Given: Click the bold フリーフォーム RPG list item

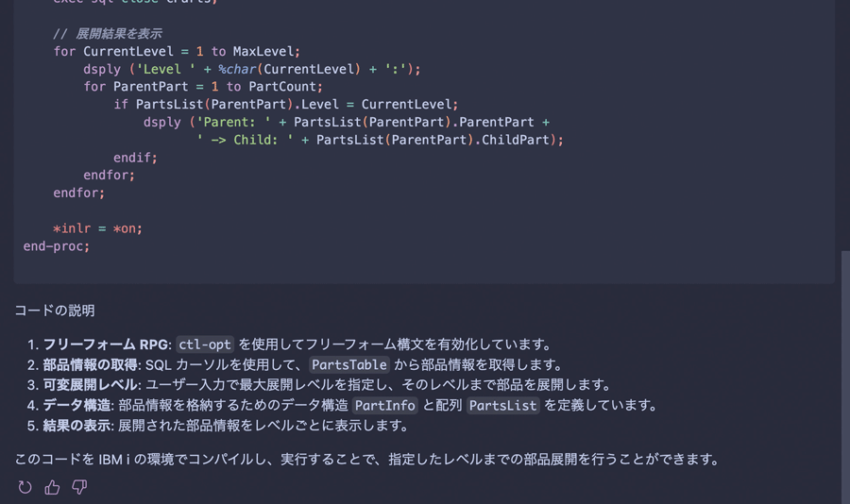Looking at the screenshot, I should [x=105, y=344].
